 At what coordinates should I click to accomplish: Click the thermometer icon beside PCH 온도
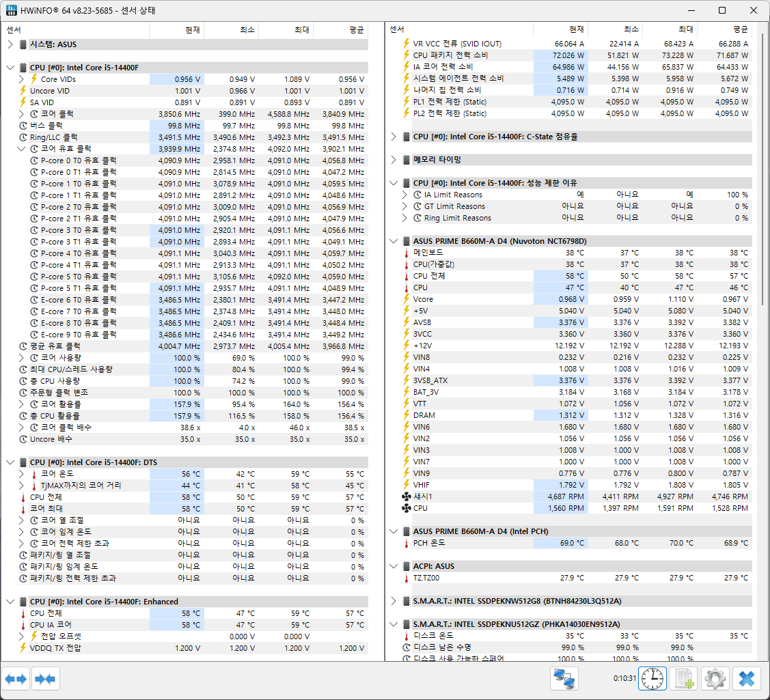tap(406, 544)
